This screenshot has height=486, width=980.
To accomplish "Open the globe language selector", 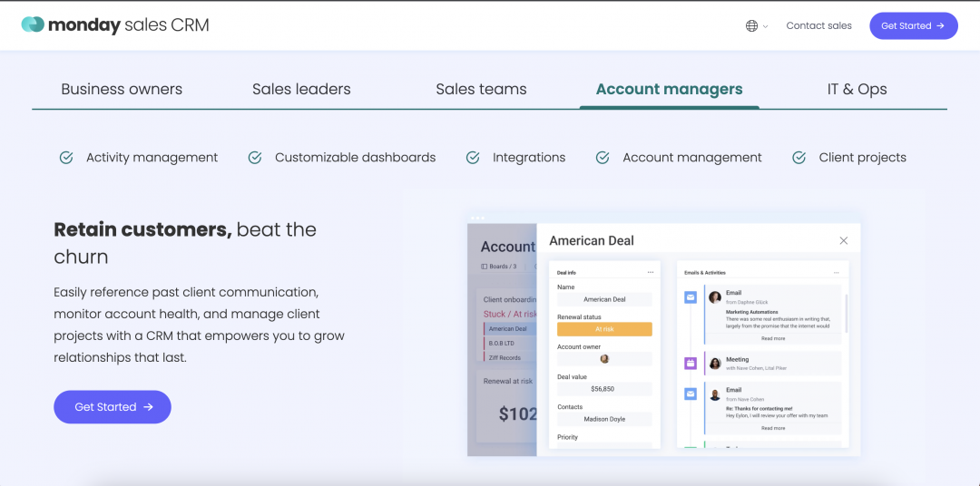I will tap(751, 26).
